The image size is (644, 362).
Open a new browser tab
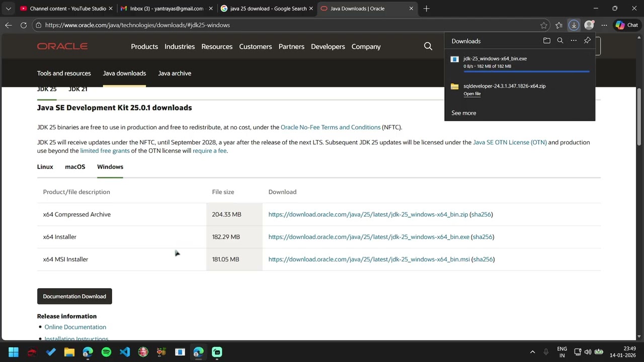point(426,9)
